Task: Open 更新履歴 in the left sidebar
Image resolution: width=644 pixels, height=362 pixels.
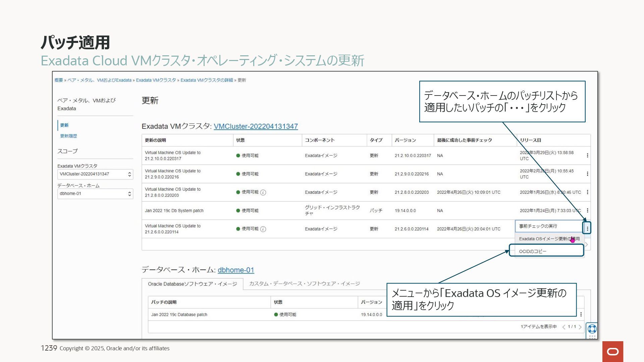Action: (x=68, y=136)
